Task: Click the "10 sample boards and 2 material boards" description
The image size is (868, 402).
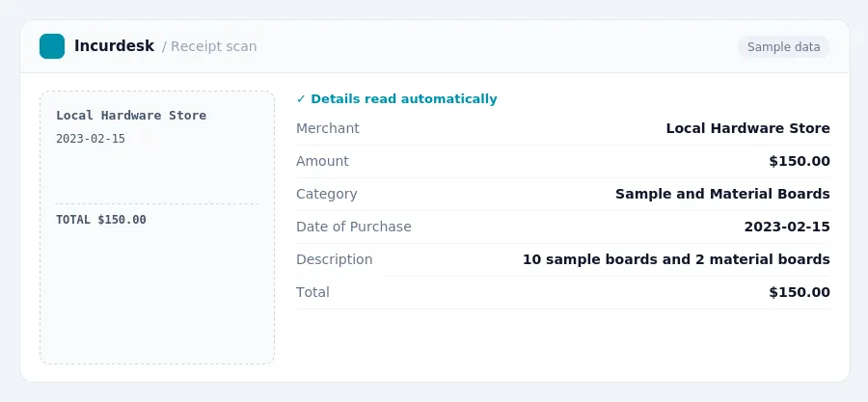Action: [676, 259]
